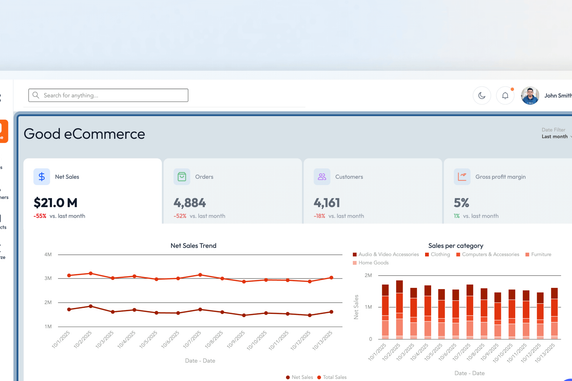The image size is (572, 381).
Task: Click the orange app logo icon
Action: tap(3, 131)
